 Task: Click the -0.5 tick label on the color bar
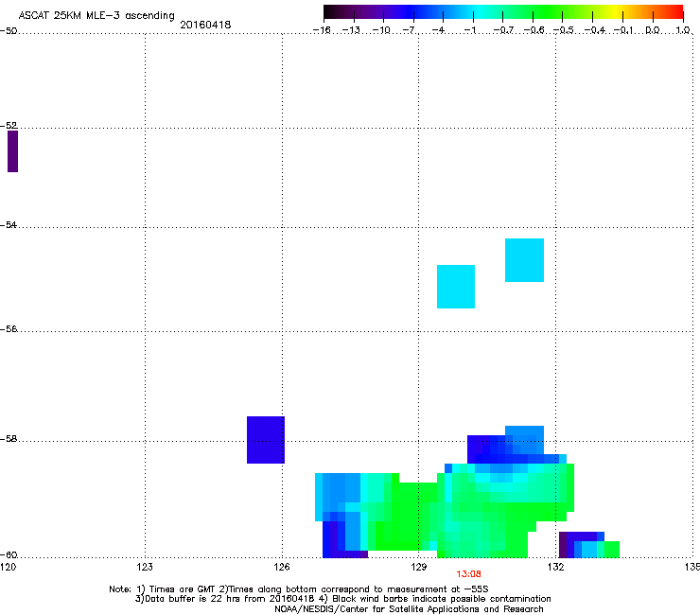(564, 30)
